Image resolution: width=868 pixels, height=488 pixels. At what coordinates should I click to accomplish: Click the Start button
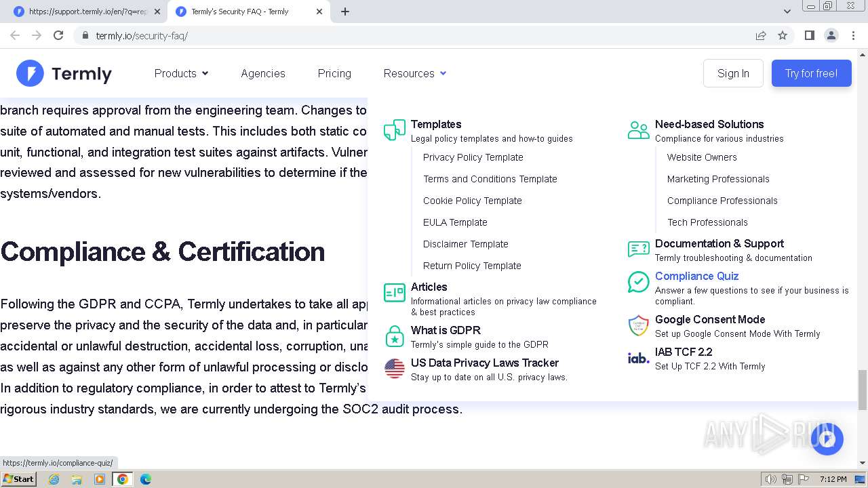(19, 479)
